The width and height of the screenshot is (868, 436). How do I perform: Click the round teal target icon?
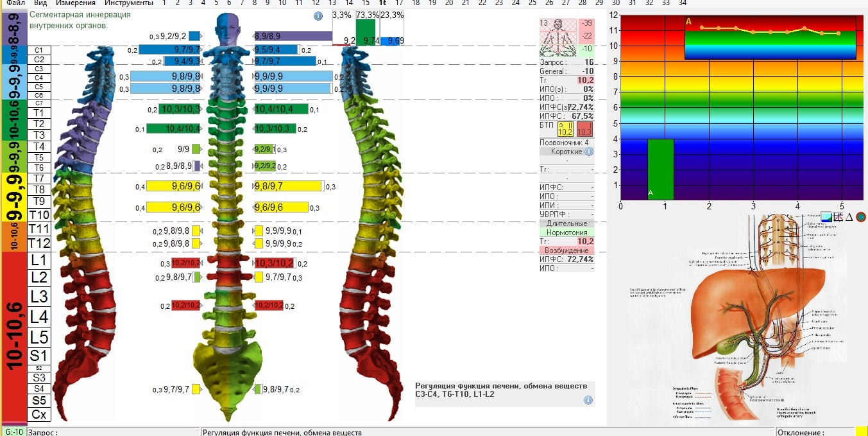(861, 217)
